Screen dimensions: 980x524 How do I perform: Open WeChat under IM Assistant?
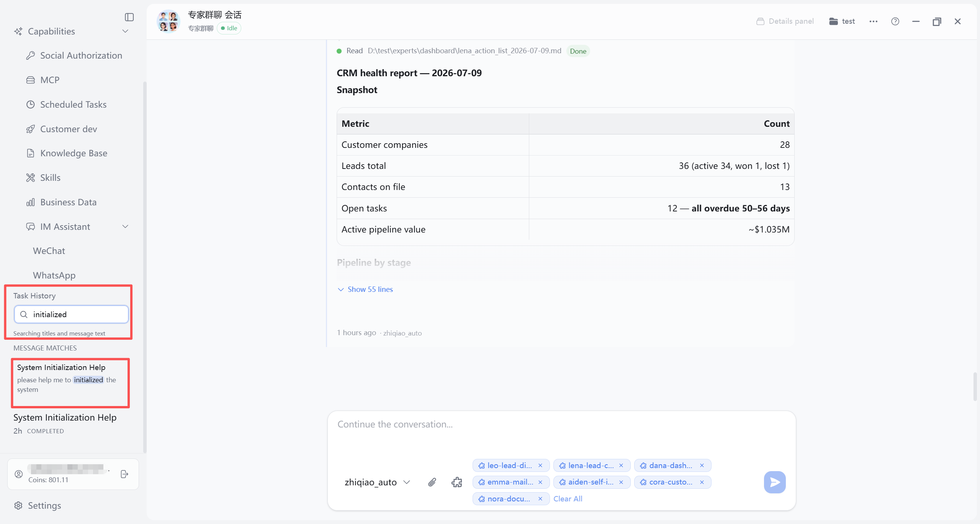(49, 251)
